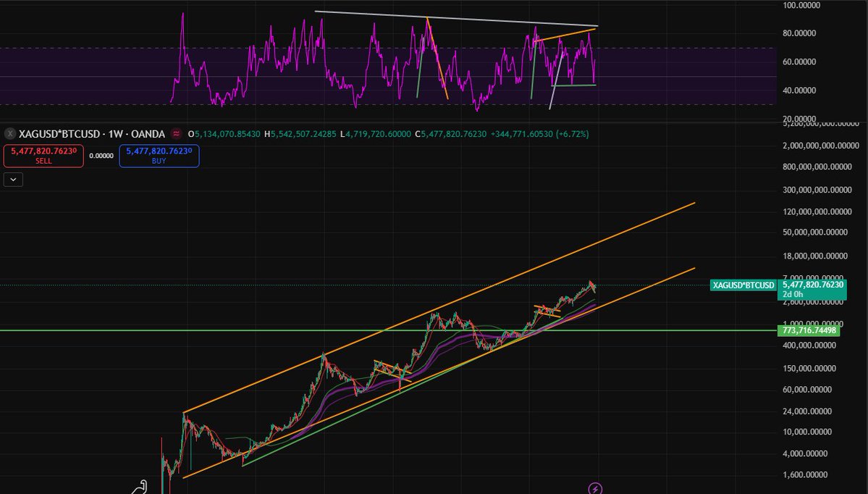The image size is (868, 494).
Task: Click the 4,000.00000 price axis label
Action: [805, 453]
